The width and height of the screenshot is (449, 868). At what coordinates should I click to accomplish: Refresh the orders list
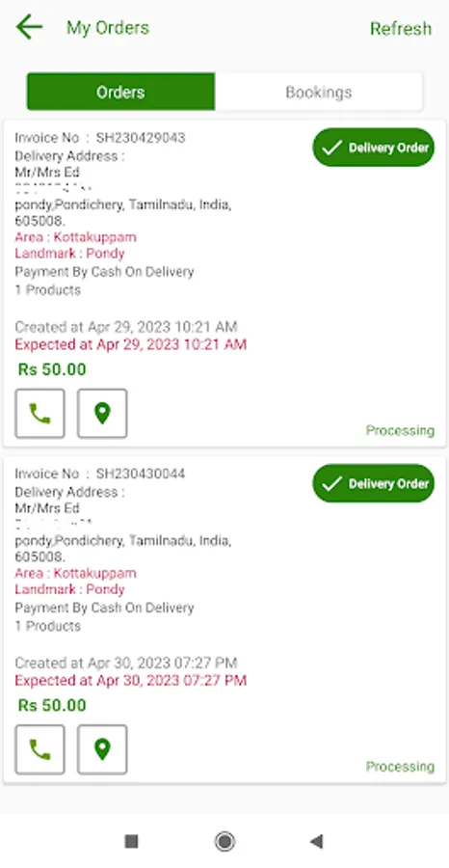pyautogui.click(x=401, y=28)
